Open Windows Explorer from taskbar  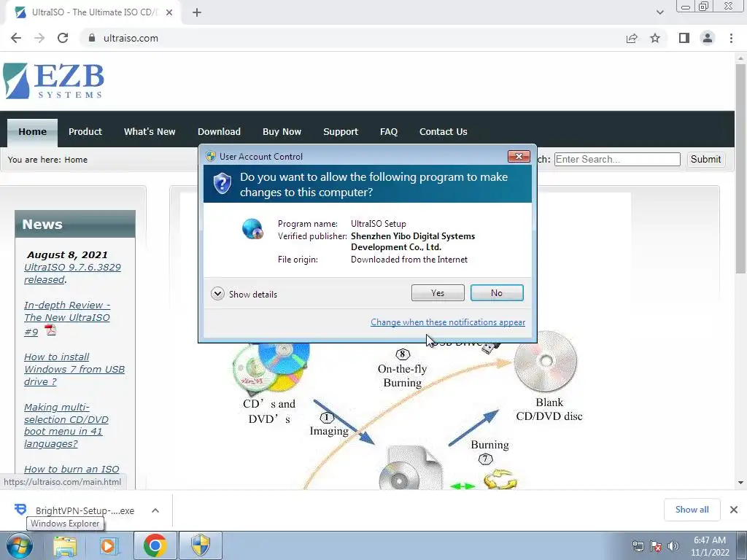64,545
